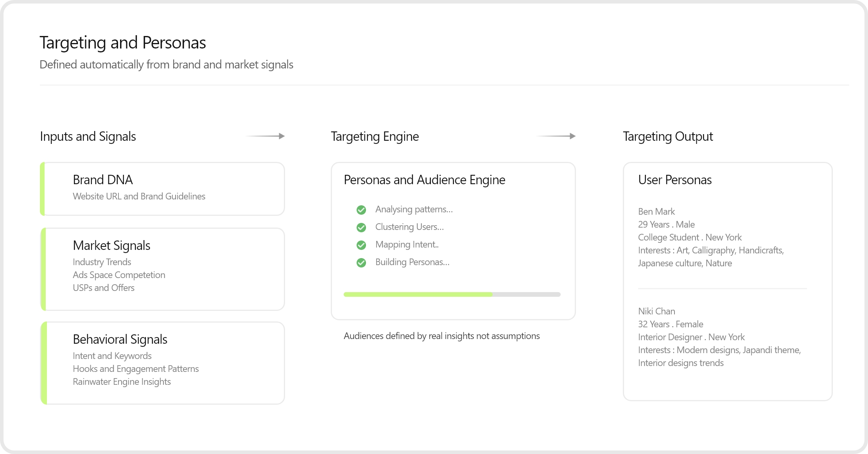Click the green checkmark beside Clustering Users
The height and width of the screenshot is (454, 868).
click(x=361, y=228)
